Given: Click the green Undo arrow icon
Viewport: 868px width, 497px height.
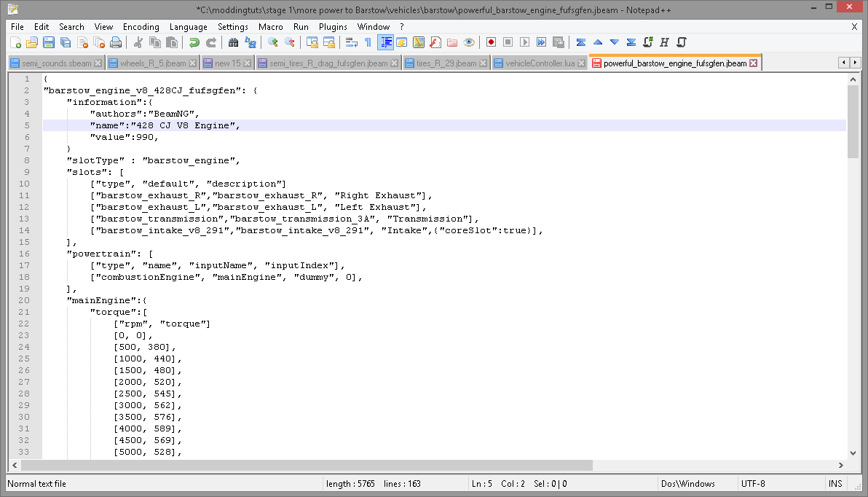Looking at the screenshot, I should click(x=194, y=43).
